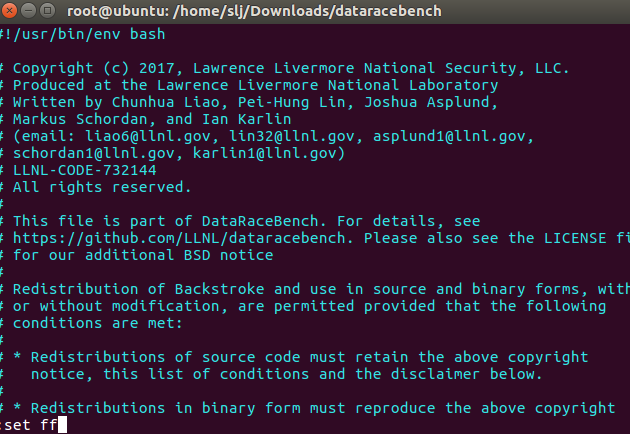This screenshot has width=630, height=434.
Task: Click 'Markus Schordan, and Ian Karlin' line
Action: [146, 119]
